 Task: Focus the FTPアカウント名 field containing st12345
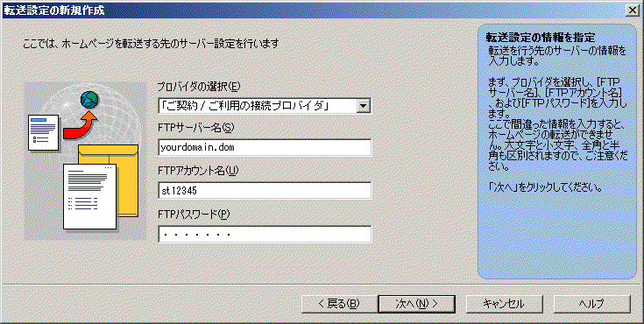point(265,191)
